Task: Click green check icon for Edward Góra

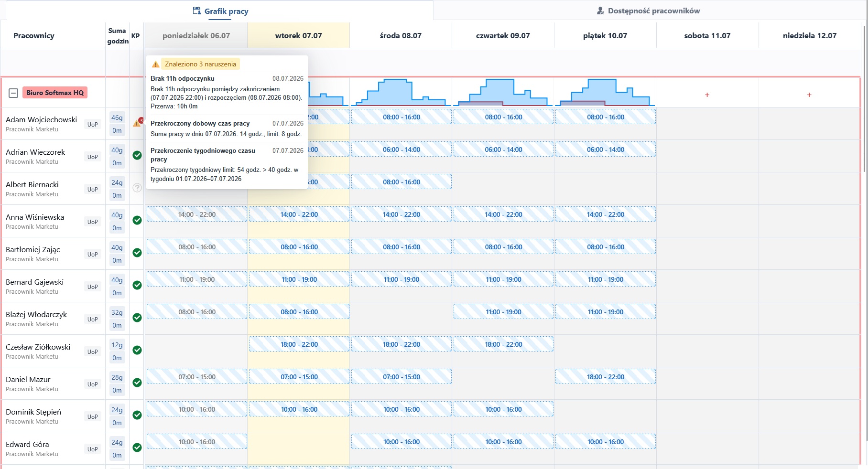Action: tap(137, 448)
